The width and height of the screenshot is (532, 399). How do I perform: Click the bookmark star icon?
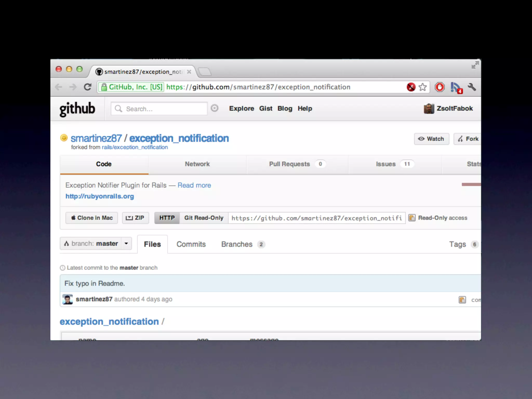pyautogui.click(x=423, y=87)
